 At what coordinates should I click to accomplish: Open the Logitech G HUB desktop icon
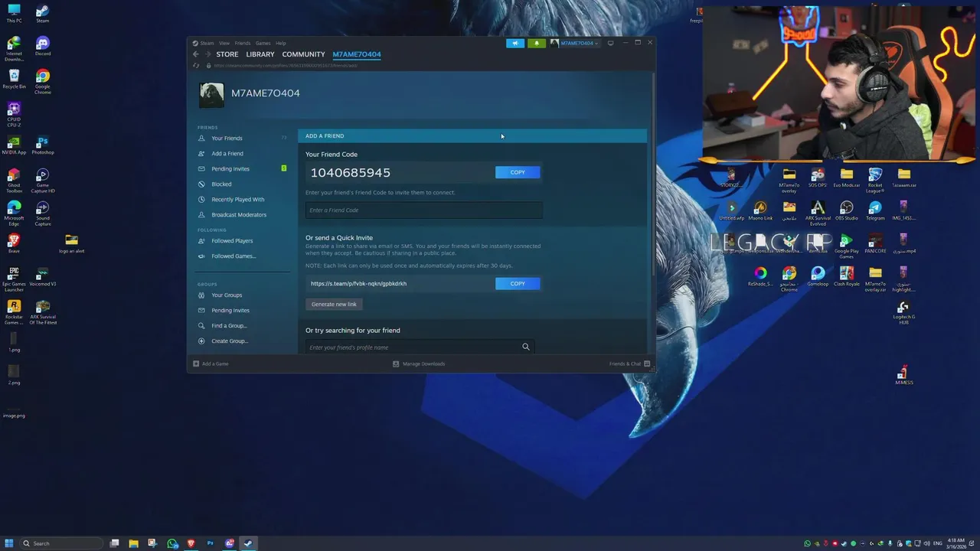[903, 311]
